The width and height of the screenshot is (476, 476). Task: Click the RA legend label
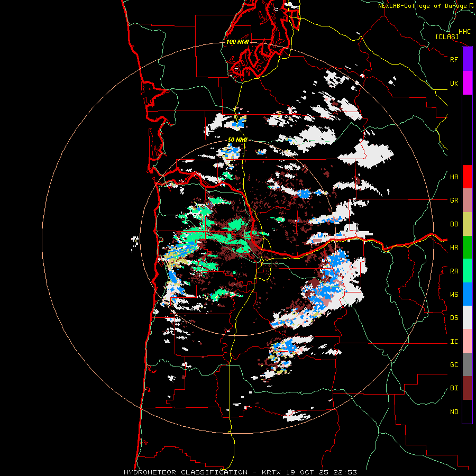[x=454, y=271]
